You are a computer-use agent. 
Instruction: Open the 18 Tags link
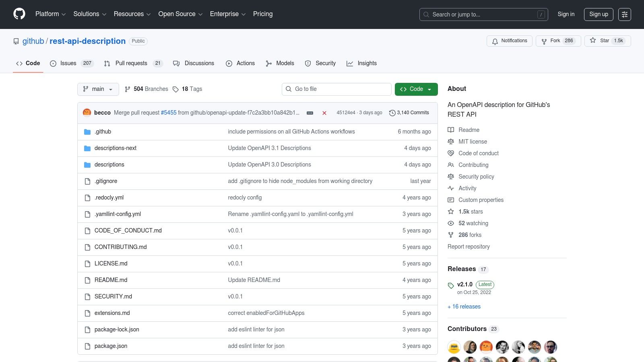pos(188,89)
